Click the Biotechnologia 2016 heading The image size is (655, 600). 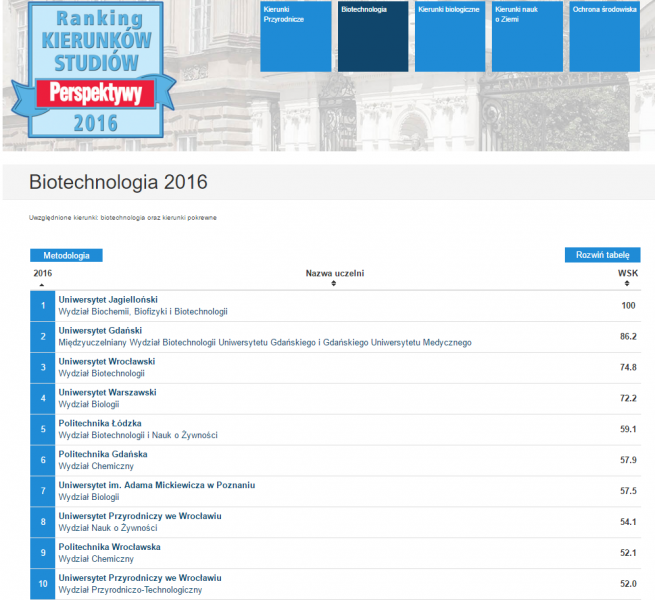pyautogui.click(x=118, y=182)
